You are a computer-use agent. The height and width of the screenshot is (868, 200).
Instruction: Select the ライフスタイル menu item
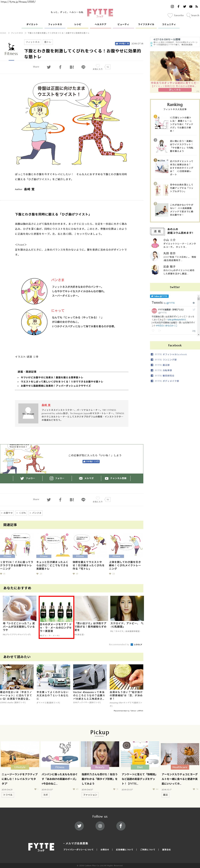[x=146, y=24]
